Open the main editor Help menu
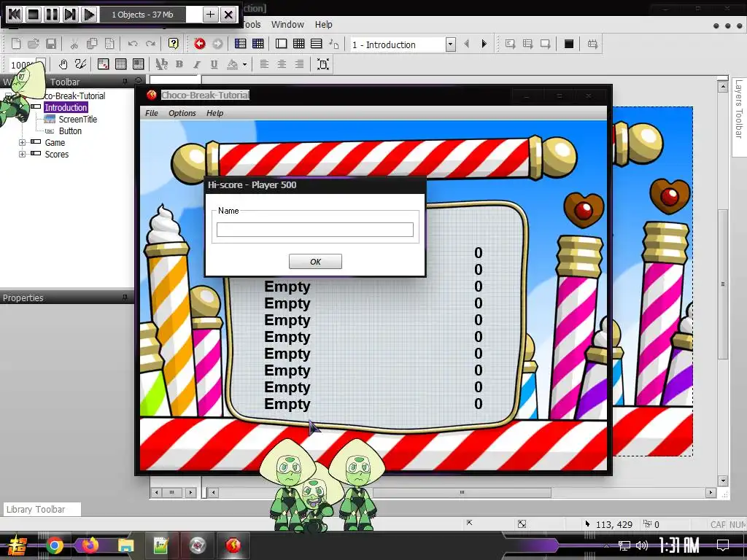747x560 pixels. point(323,24)
